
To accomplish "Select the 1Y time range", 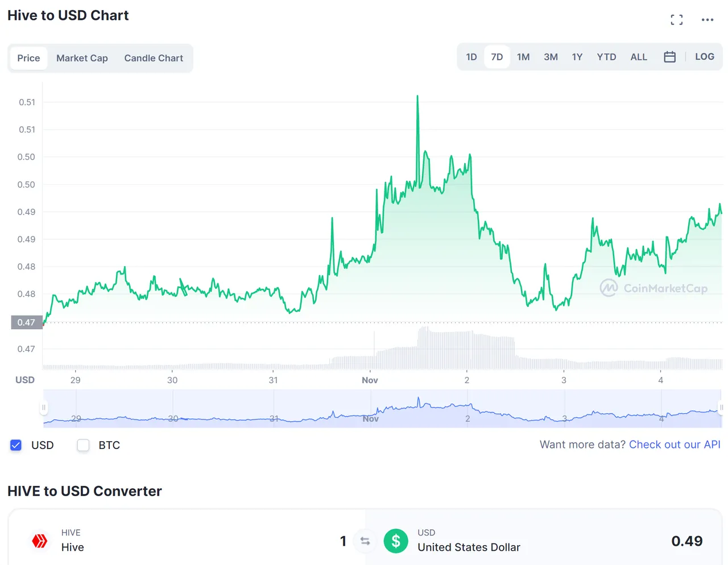I will [x=577, y=57].
